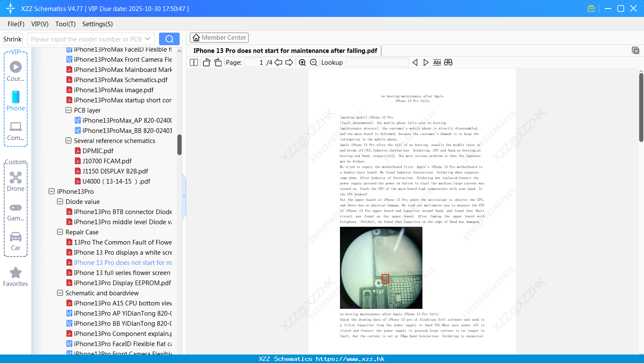The height and width of the screenshot is (363, 644).
Task: Click the file tree scrollbar thumb
Action: coord(179,145)
